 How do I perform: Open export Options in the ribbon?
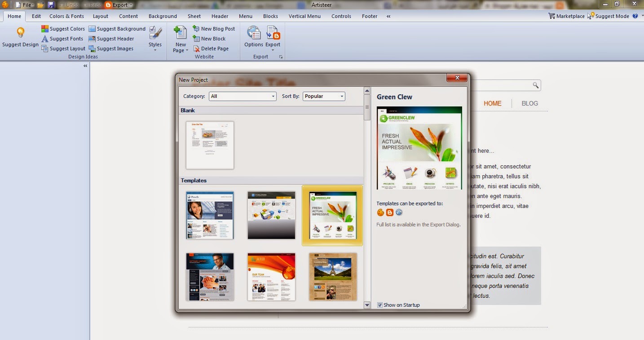[x=254, y=36]
